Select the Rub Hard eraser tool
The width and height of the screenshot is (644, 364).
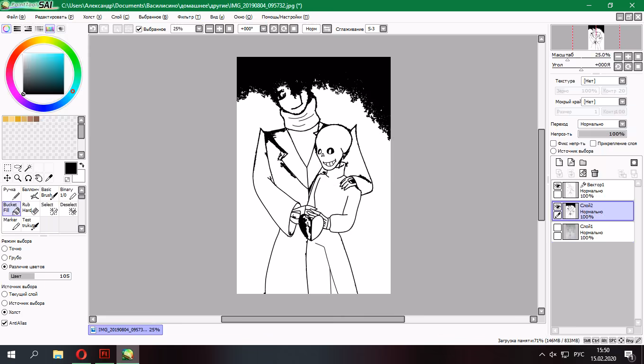tap(30, 209)
